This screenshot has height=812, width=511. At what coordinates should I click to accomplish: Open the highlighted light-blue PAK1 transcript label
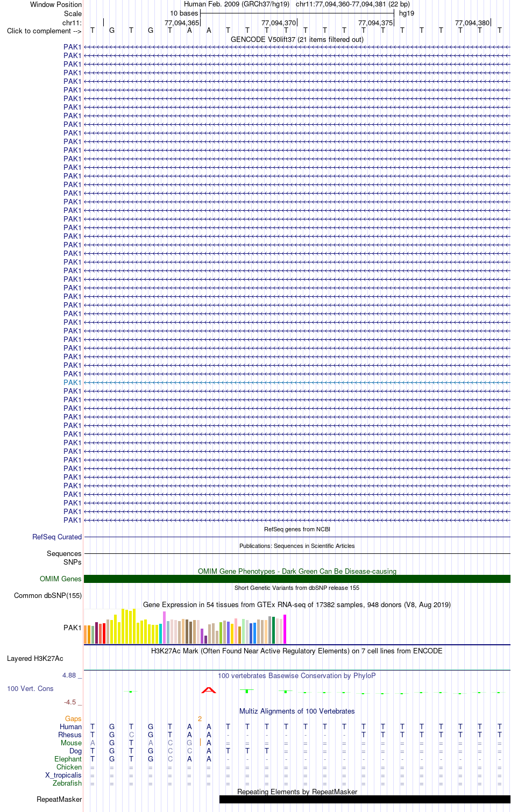(73, 382)
